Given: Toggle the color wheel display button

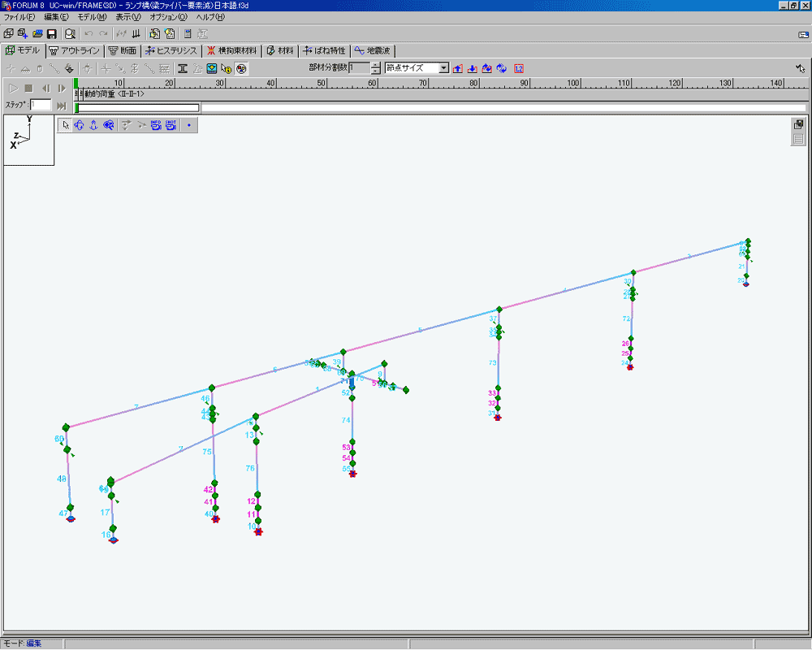Looking at the screenshot, I should point(241,69).
